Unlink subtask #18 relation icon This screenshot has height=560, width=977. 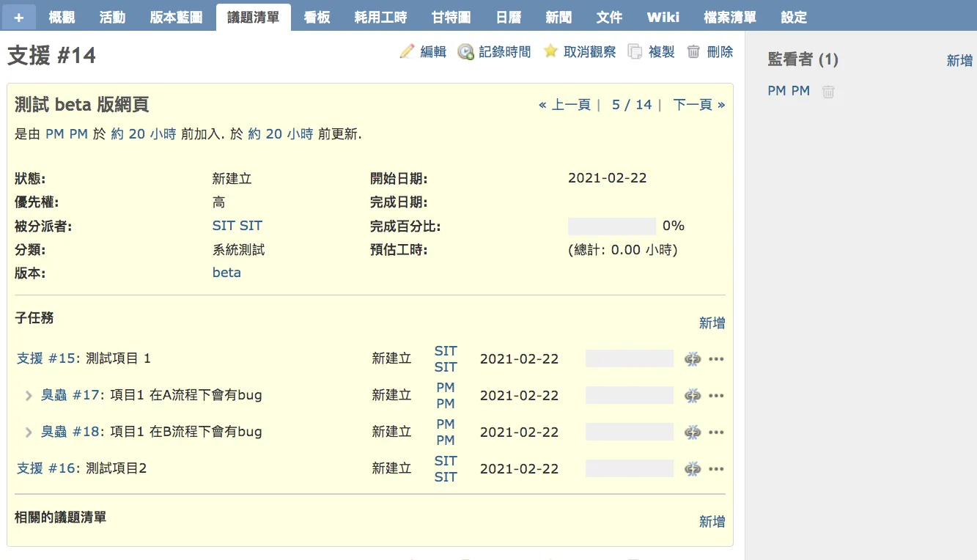pyautogui.click(x=693, y=432)
